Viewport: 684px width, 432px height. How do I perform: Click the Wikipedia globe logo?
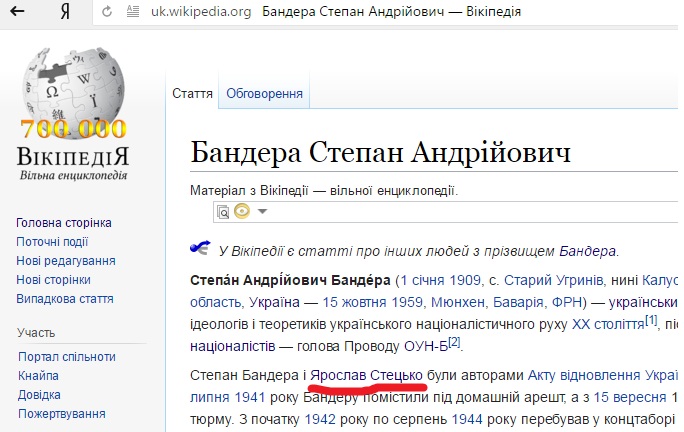point(72,90)
